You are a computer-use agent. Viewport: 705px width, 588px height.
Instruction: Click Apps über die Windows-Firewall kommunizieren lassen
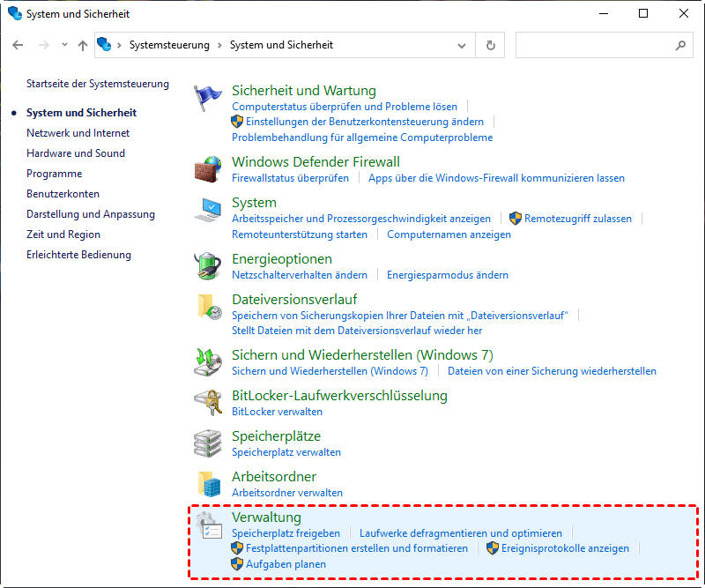tap(496, 178)
